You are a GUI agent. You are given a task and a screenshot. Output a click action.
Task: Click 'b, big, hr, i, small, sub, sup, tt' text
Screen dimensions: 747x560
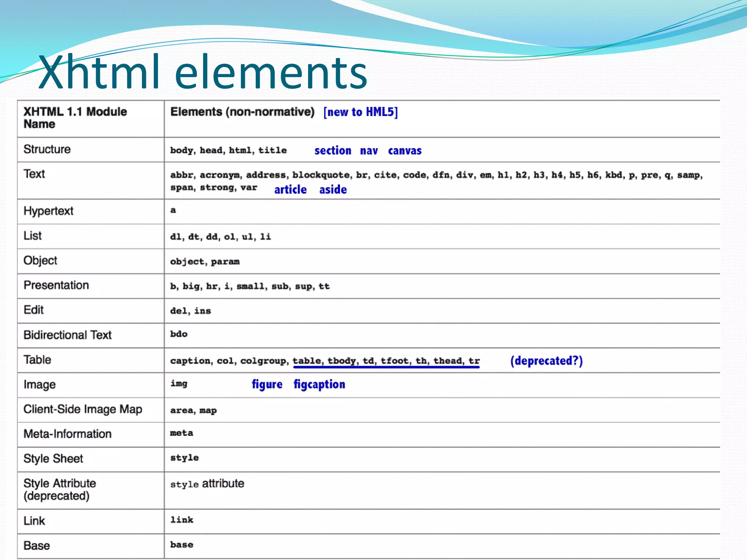(250, 286)
